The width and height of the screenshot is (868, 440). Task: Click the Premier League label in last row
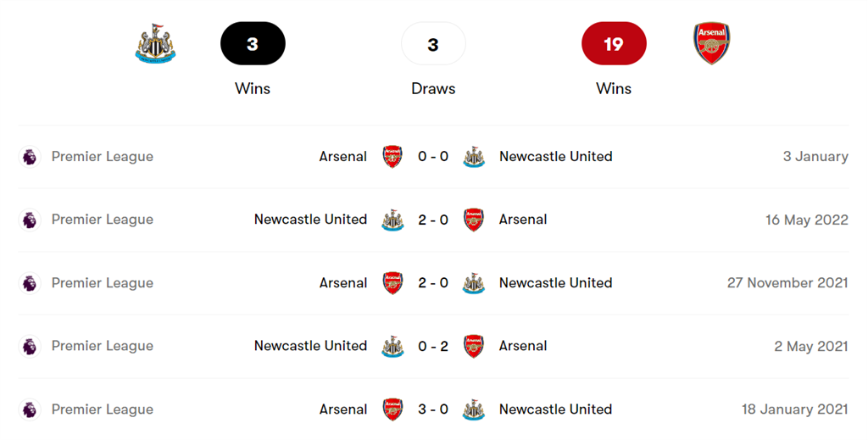(103, 409)
